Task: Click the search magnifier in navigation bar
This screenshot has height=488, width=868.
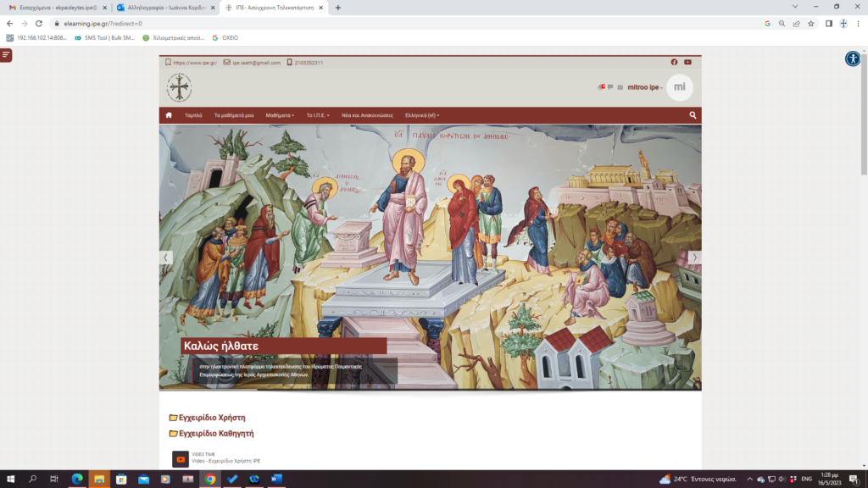Action: click(x=693, y=115)
